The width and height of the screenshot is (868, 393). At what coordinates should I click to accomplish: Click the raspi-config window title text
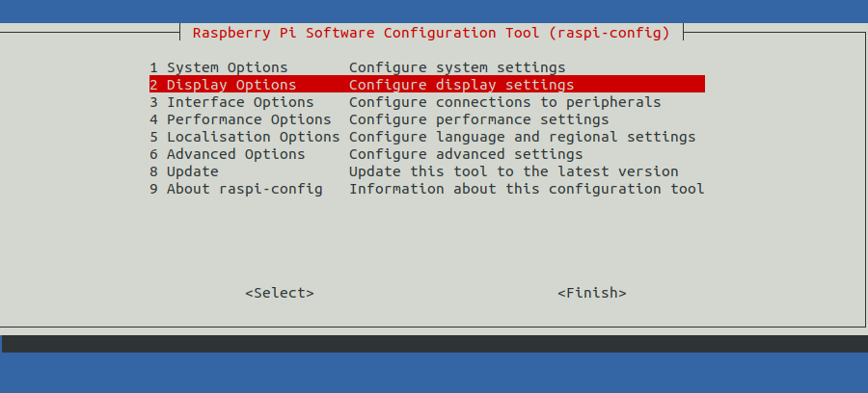(x=431, y=33)
